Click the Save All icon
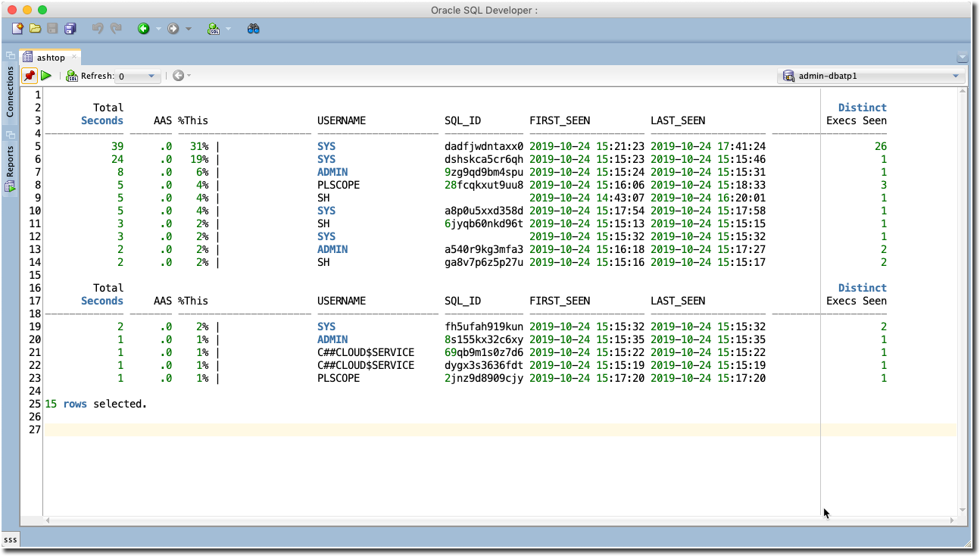 click(x=70, y=29)
